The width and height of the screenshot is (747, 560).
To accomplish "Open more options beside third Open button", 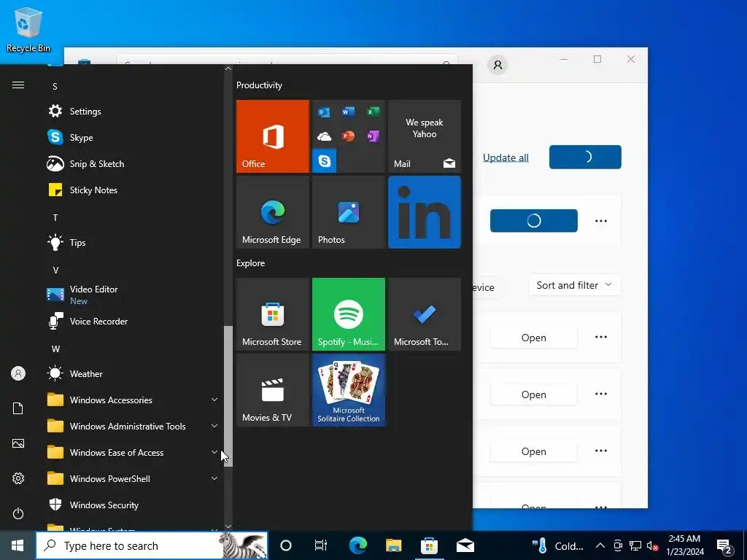I will [x=601, y=451].
